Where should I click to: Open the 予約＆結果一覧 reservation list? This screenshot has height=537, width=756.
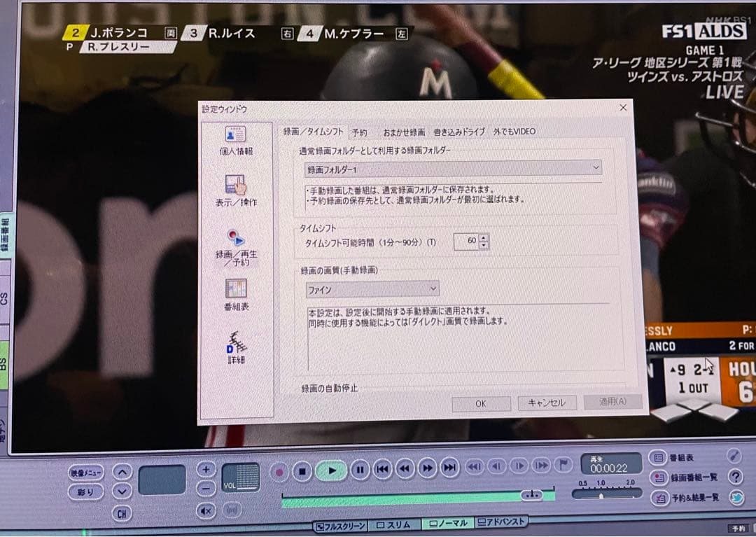click(658, 498)
